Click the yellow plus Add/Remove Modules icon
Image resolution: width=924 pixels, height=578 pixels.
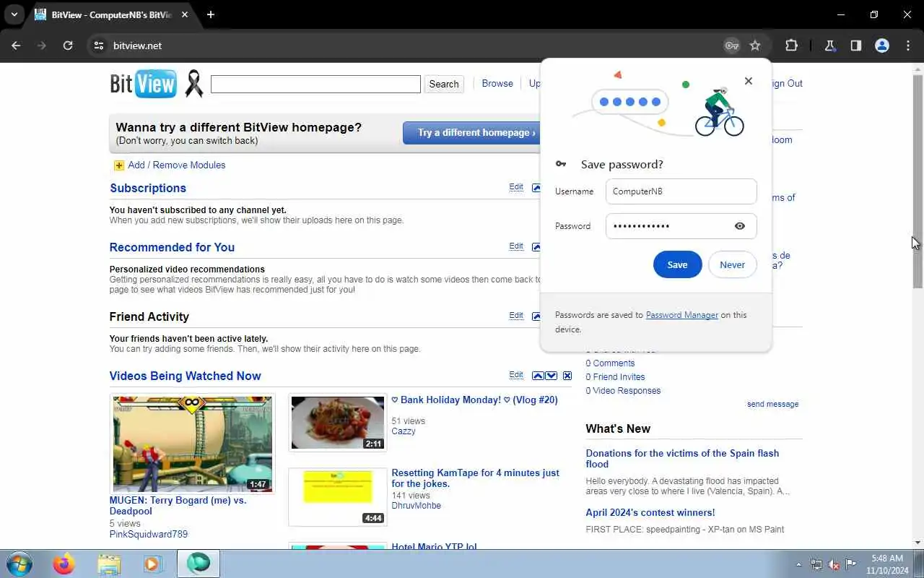(119, 165)
